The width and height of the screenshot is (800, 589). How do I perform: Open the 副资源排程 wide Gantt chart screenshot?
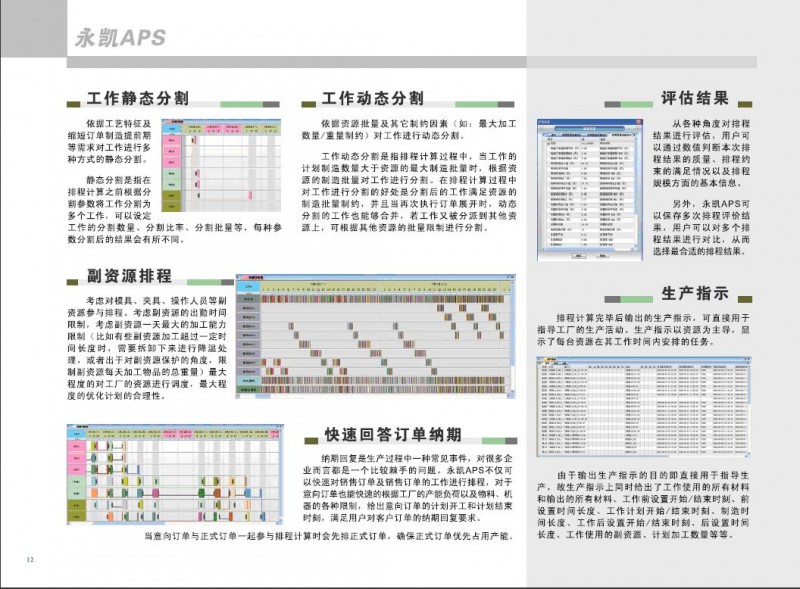376,336
